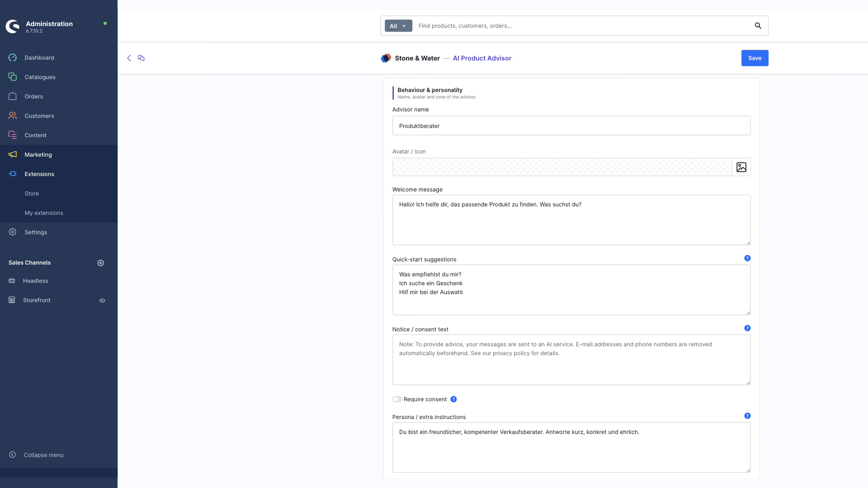Save the advisor configuration

[x=755, y=58]
